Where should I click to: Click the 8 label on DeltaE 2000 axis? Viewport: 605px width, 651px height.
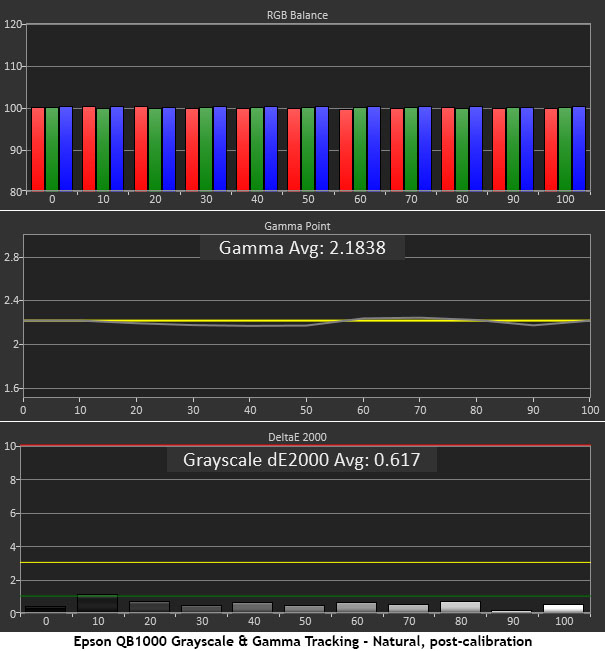pos(12,480)
